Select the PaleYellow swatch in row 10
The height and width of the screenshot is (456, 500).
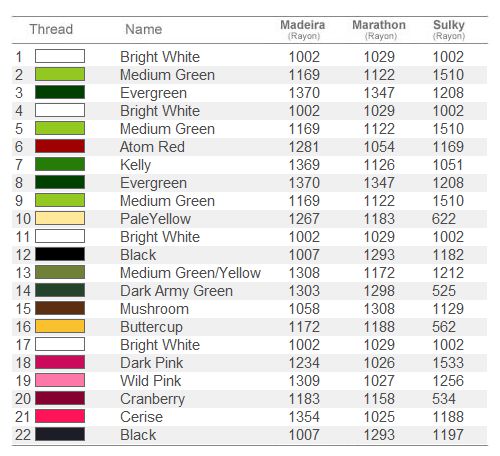point(60,218)
